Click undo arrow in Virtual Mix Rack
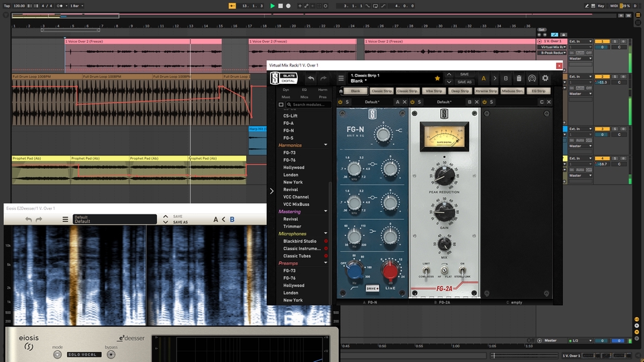This screenshot has height=362, width=644. [311, 78]
